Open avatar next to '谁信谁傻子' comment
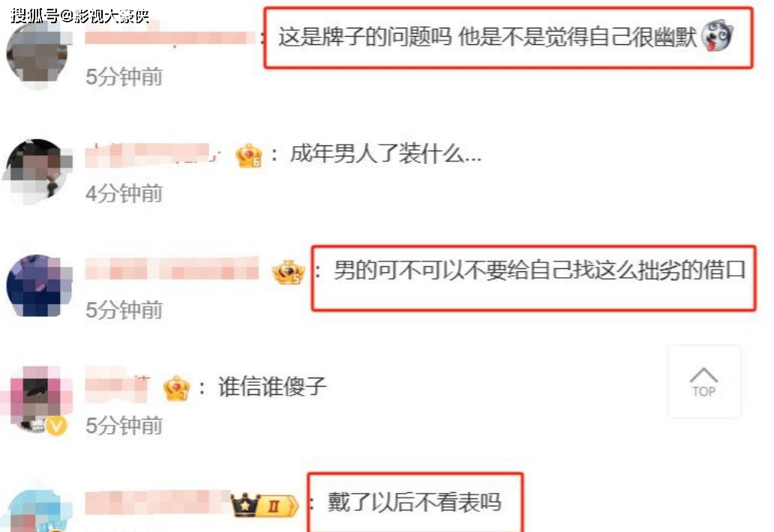This screenshot has height=532, width=774. 37,399
